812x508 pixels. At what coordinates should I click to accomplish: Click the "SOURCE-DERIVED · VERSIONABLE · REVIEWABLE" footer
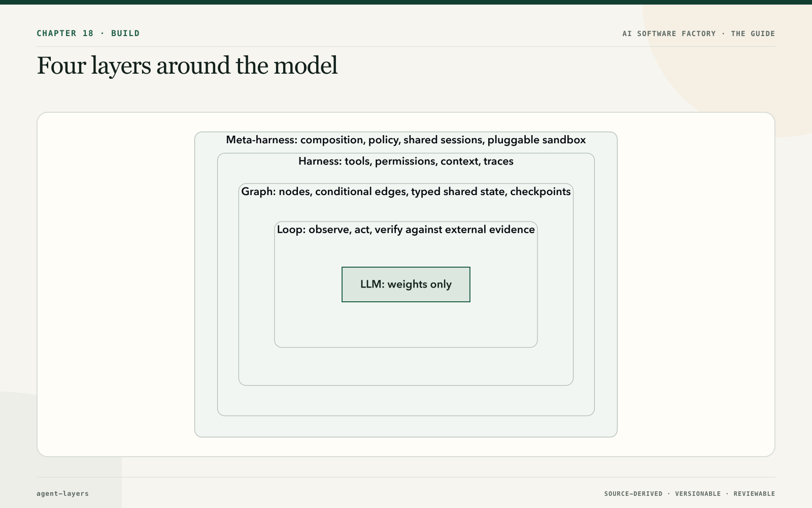[690, 494]
